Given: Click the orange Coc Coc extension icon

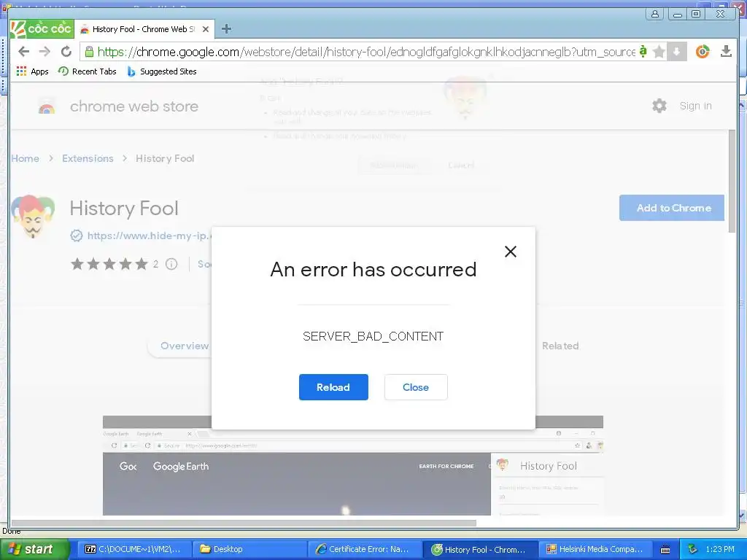Looking at the screenshot, I should pyautogui.click(x=703, y=52).
